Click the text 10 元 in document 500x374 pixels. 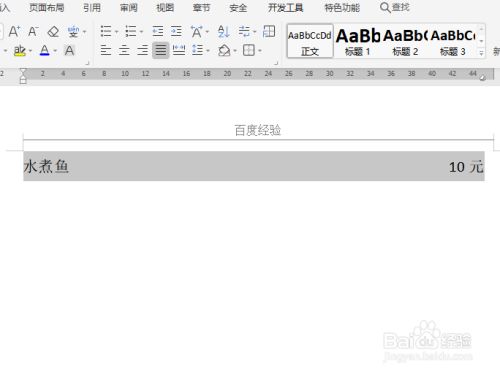(x=466, y=167)
